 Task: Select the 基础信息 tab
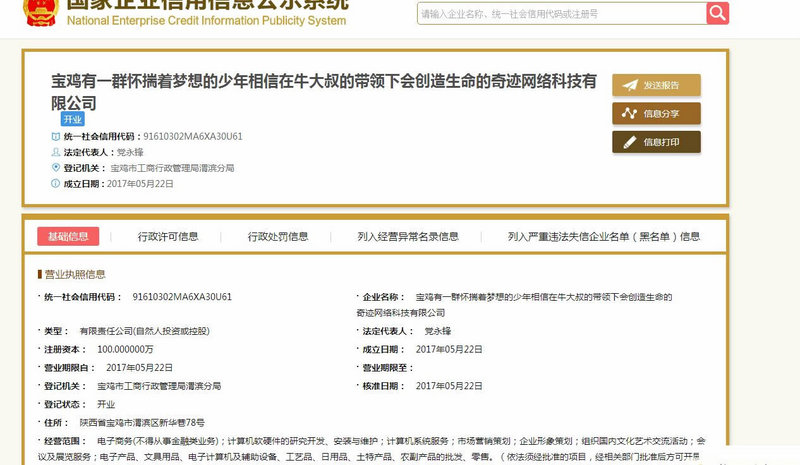point(68,236)
